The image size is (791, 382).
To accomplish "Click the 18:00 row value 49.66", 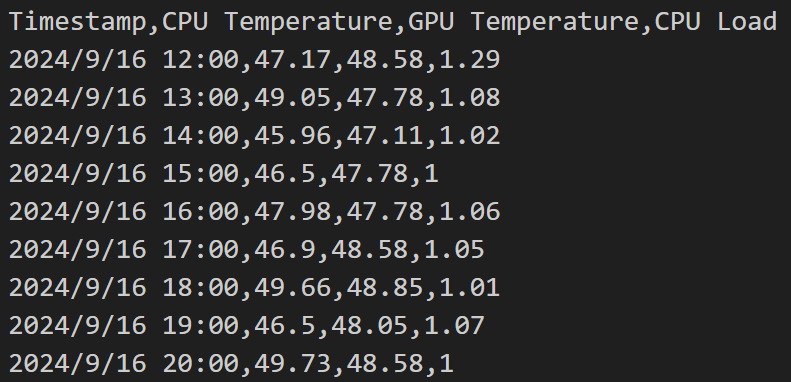I will (293, 288).
